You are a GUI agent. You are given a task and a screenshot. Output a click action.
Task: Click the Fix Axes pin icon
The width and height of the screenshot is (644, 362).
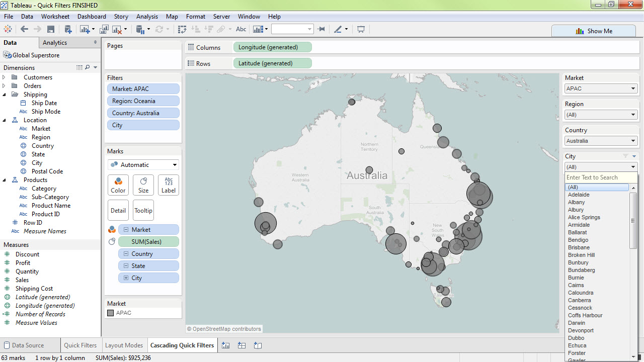(321, 29)
